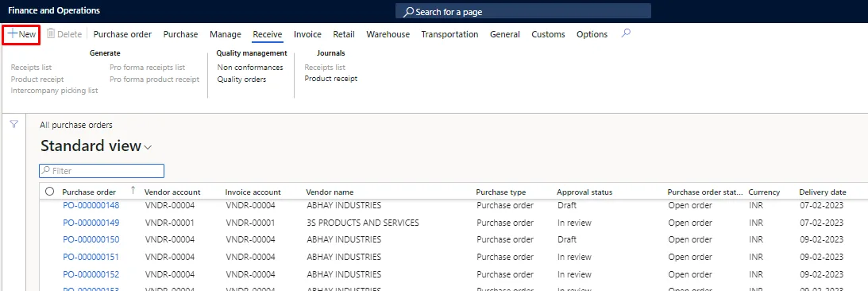This screenshot has height=291, width=868.
Task: Click Product receipt under Generate
Action: pos(37,80)
